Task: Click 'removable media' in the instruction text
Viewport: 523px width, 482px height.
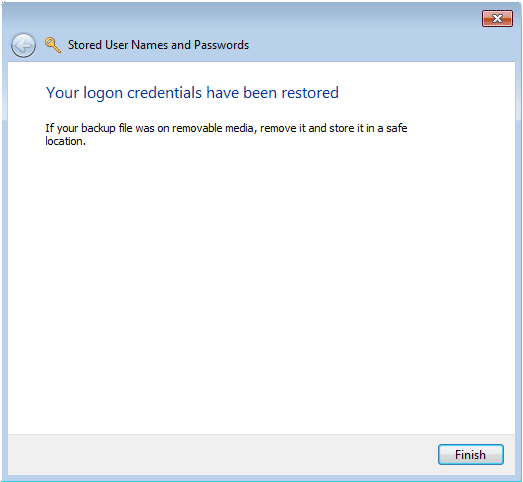Action: coord(212,128)
